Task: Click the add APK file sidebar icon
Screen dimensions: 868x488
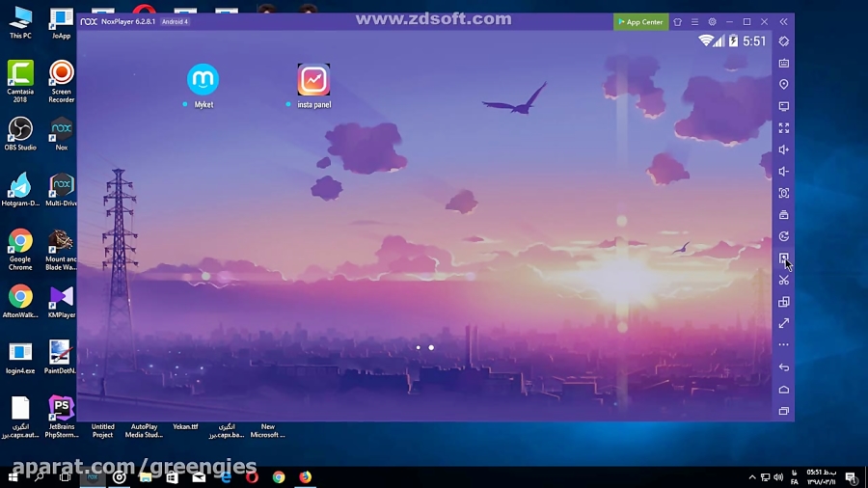Action: click(x=784, y=258)
